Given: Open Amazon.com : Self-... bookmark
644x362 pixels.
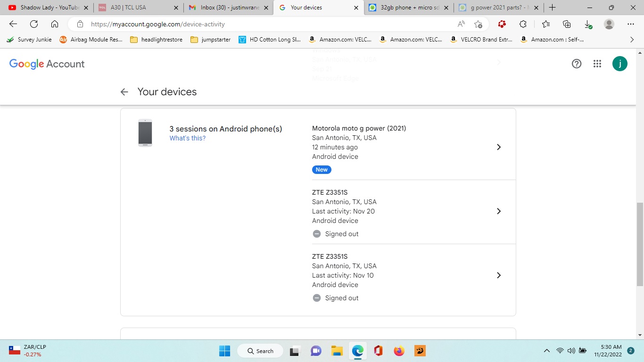Looking at the screenshot, I should [552, 40].
